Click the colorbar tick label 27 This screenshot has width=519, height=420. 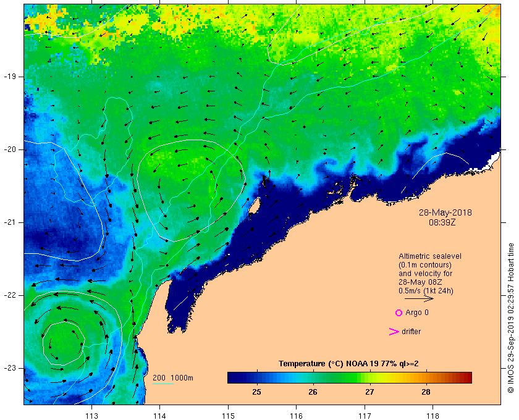click(x=369, y=392)
